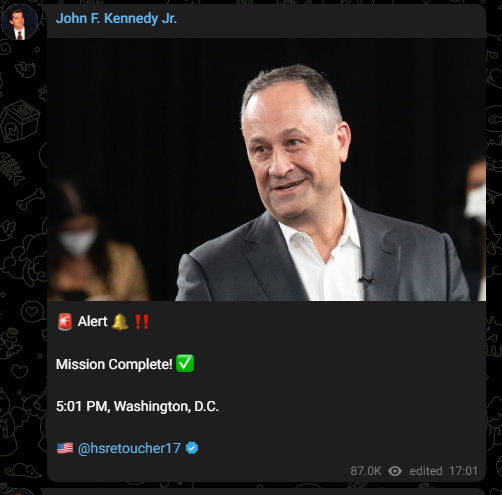Image resolution: width=502 pixels, height=495 pixels.
Task: Click the red double exclamation emoji
Action: click(x=142, y=322)
